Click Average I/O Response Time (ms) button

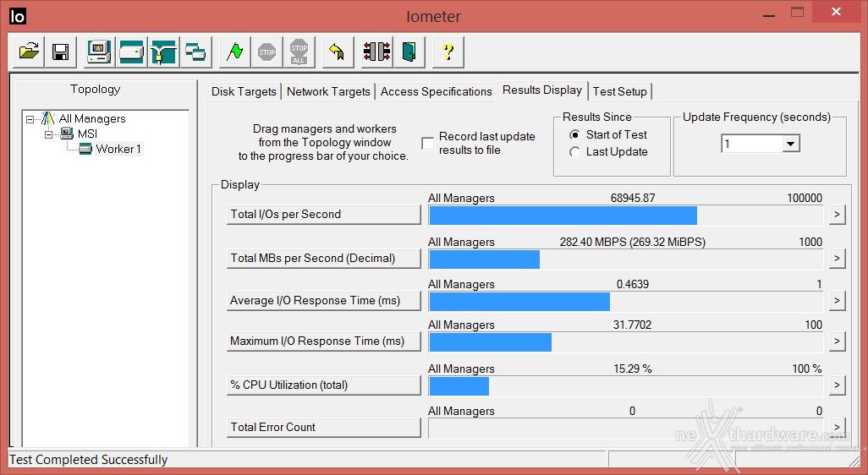[324, 301]
